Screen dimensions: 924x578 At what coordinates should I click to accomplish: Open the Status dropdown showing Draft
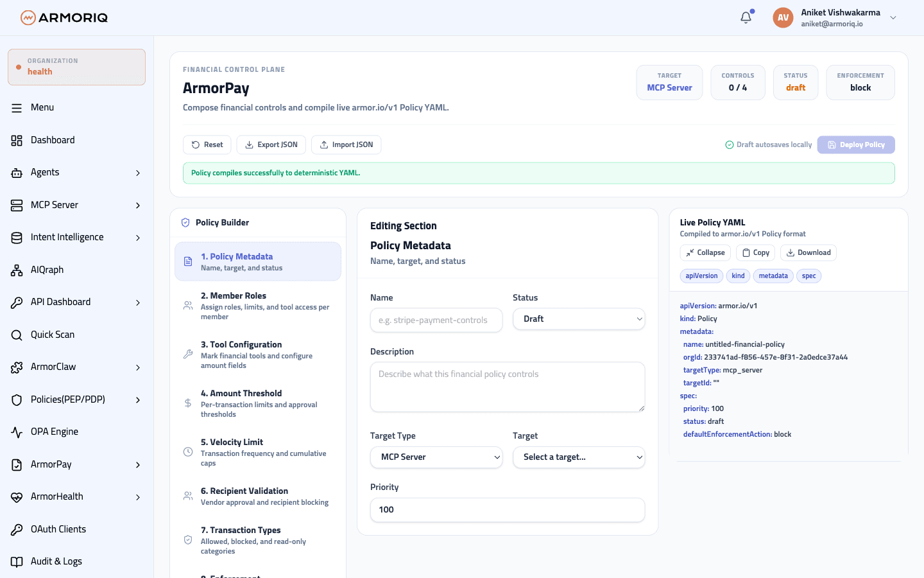pyautogui.click(x=579, y=319)
